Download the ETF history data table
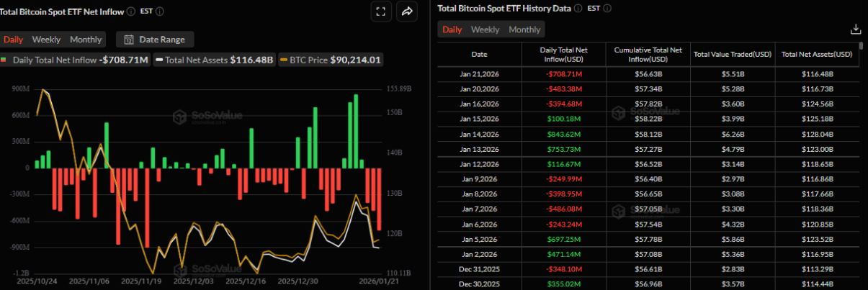This screenshot has width=868, height=290. (x=856, y=30)
